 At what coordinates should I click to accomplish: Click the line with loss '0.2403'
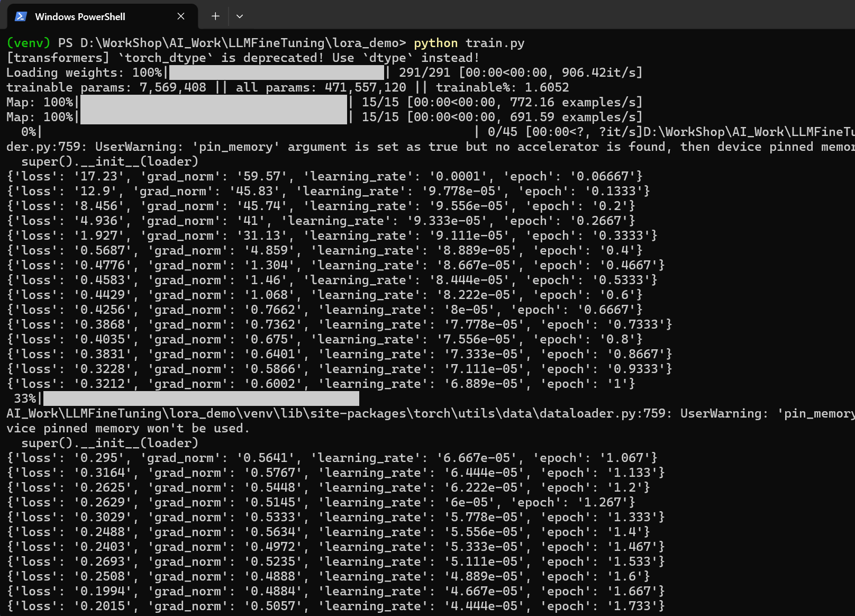(x=336, y=547)
